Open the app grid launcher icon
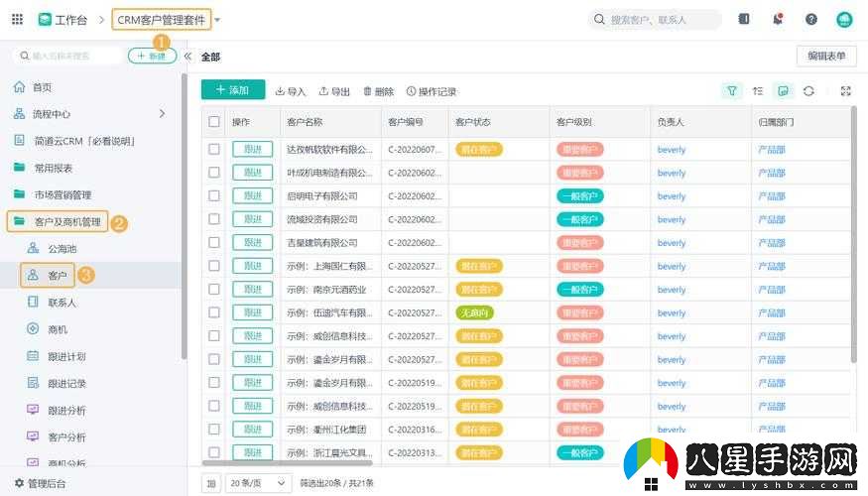 17,19
